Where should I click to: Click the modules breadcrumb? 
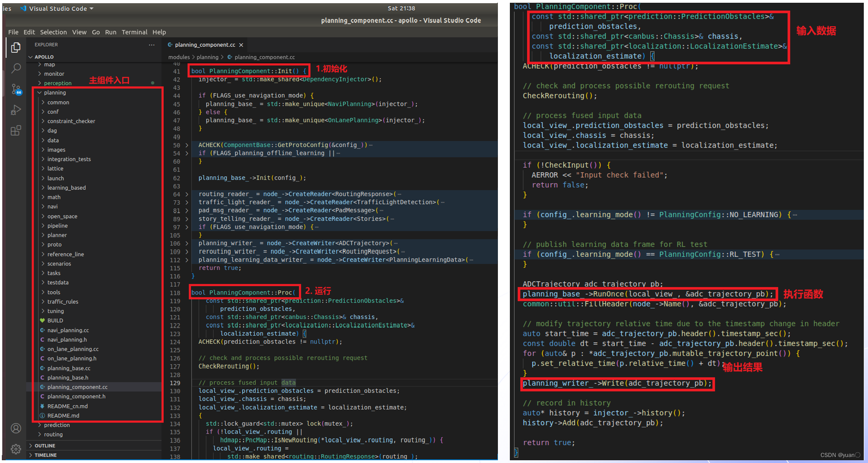pyautogui.click(x=179, y=57)
